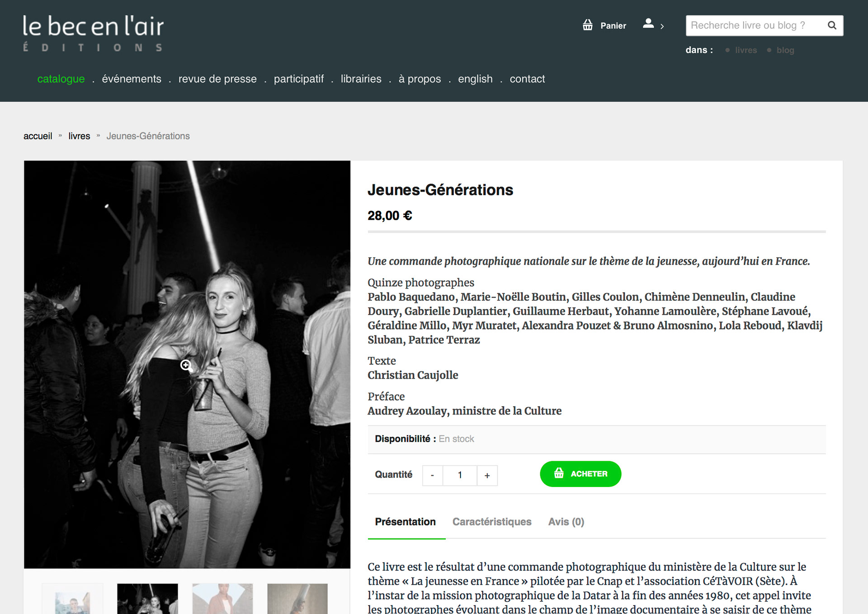
Task: Select the second nightclub photo thumbnail
Action: pos(147,598)
